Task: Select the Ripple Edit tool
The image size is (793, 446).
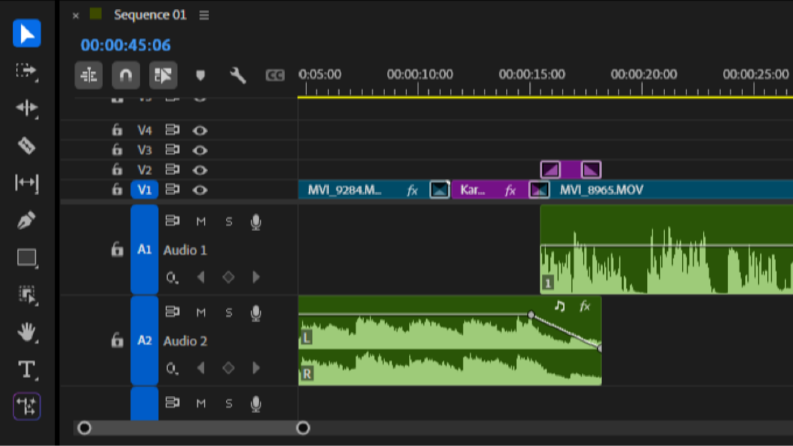Action: [26, 108]
